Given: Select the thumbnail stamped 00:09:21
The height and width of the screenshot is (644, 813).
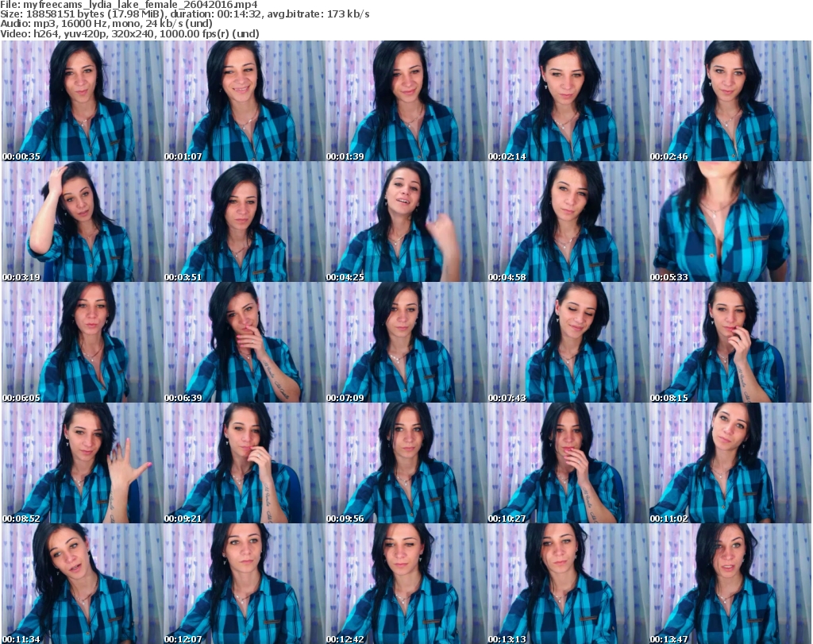Looking at the screenshot, I should coord(245,463).
